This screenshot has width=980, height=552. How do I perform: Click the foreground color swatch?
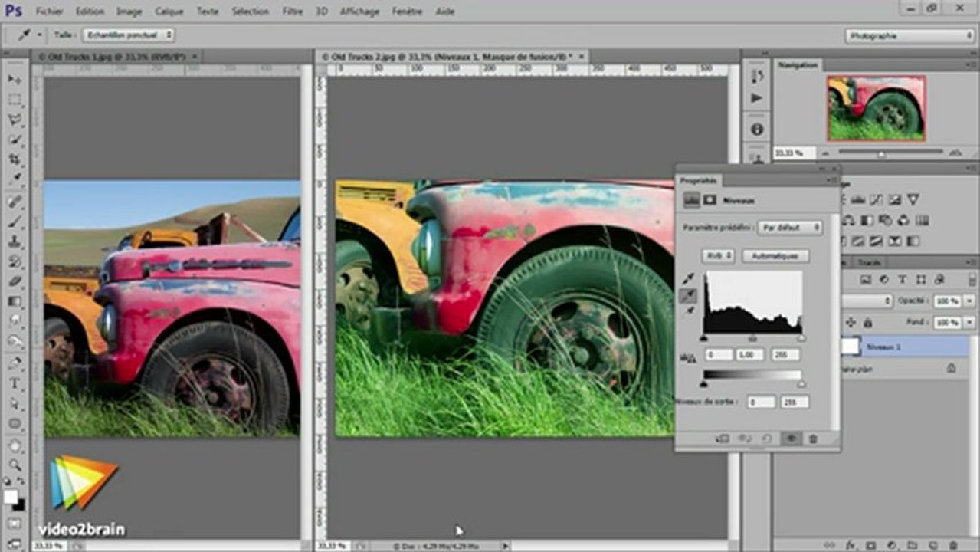(11, 497)
